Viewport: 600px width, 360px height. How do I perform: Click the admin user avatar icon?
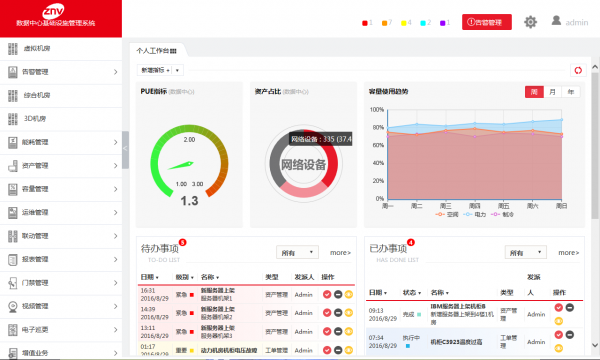[556, 21]
